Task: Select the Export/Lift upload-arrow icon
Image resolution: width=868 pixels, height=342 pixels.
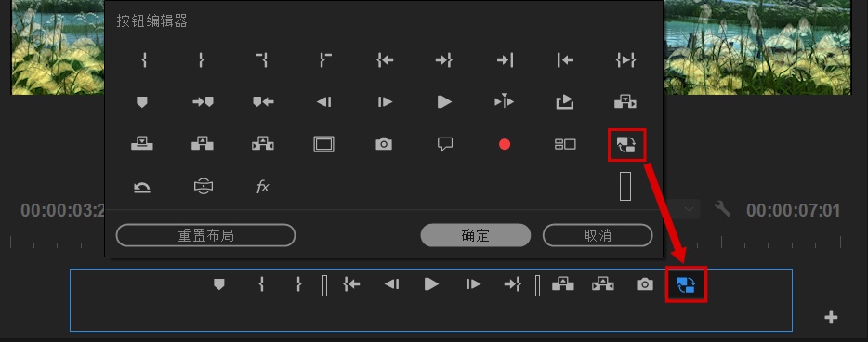Action: coord(565,102)
